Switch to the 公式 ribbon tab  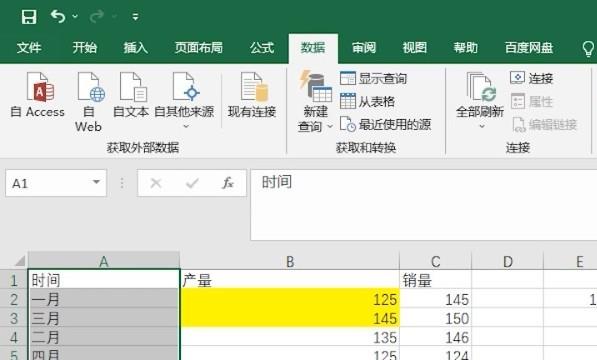(262, 48)
